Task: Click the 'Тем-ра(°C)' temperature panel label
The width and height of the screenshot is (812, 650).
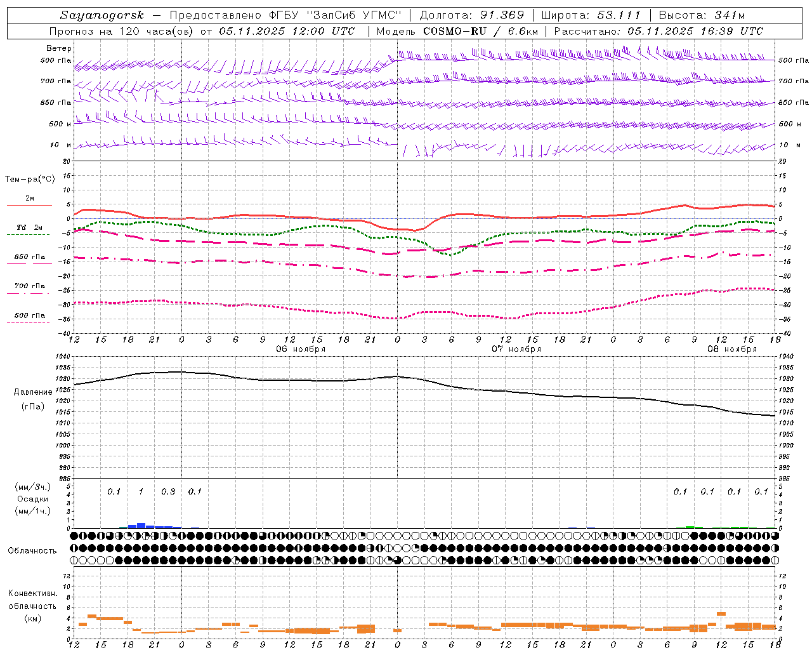Action: point(30,180)
